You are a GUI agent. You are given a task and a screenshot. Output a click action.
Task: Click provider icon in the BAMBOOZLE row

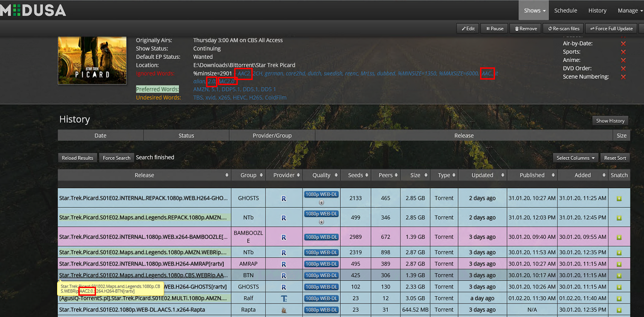click(284, 237)
